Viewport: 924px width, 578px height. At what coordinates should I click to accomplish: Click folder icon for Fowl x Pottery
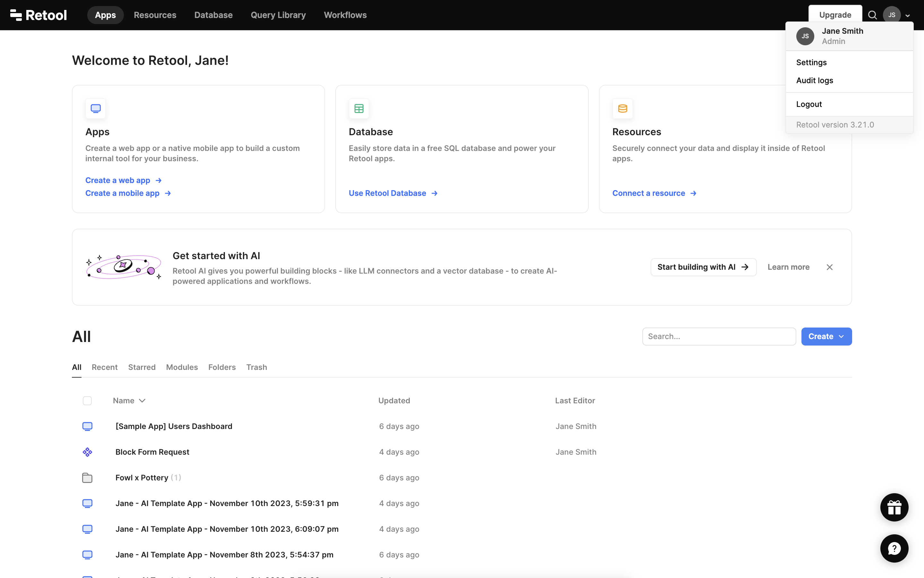point(88,477)
